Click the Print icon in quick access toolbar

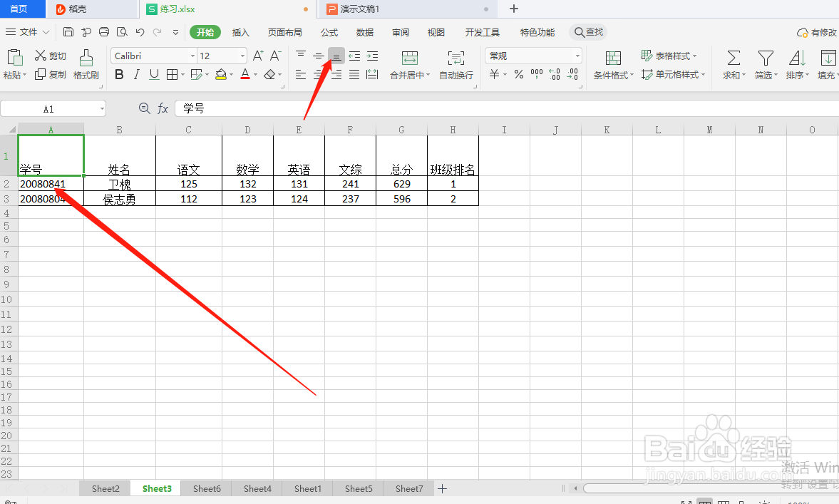coord(104,32)
